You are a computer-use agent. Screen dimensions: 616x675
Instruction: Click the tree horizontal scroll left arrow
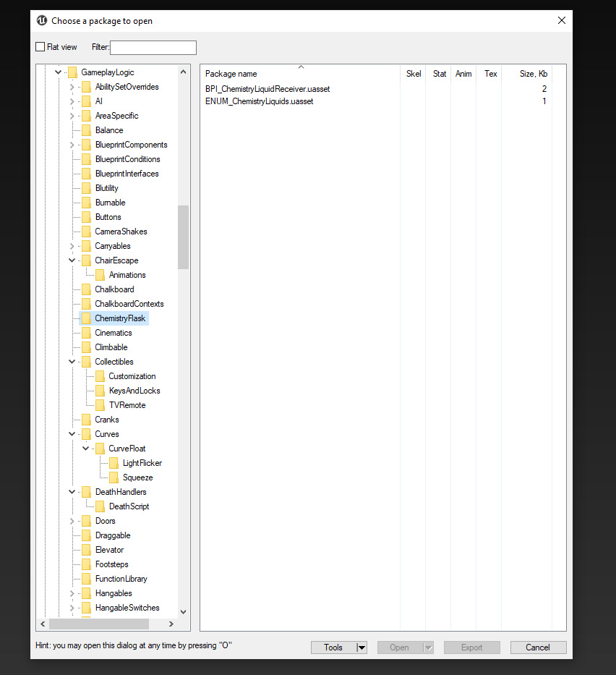(43, 624)
